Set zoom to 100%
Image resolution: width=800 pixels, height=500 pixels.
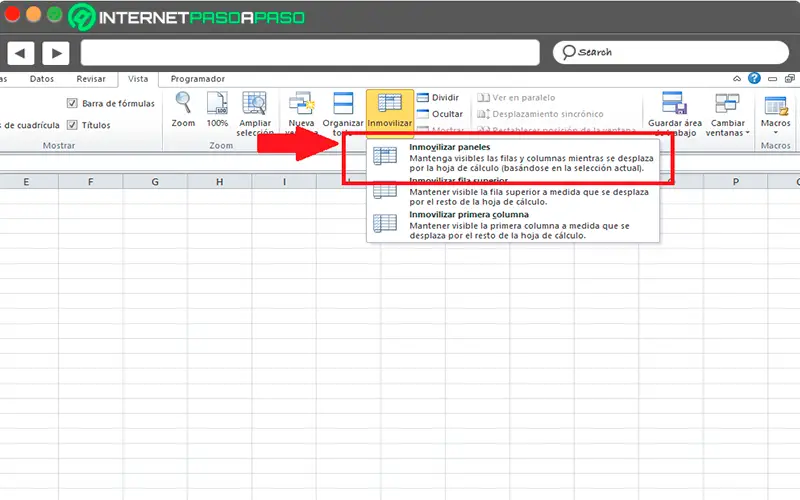(x=217, y=109)
